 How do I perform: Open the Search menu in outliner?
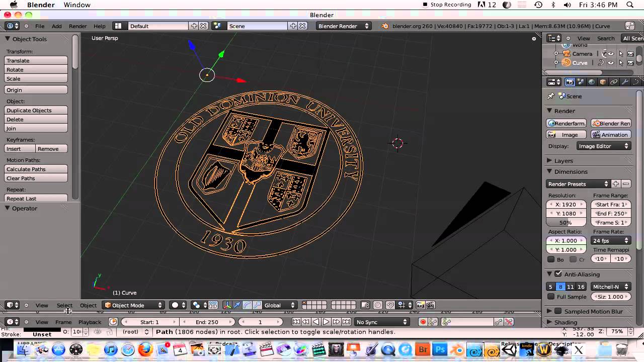pos(606,38)
